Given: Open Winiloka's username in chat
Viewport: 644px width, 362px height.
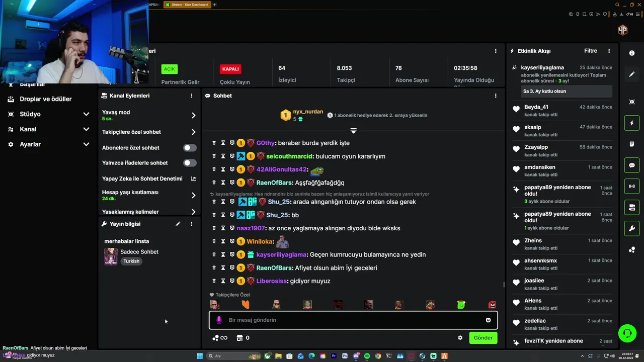Looking at the screenshot, I should [260, 242].
